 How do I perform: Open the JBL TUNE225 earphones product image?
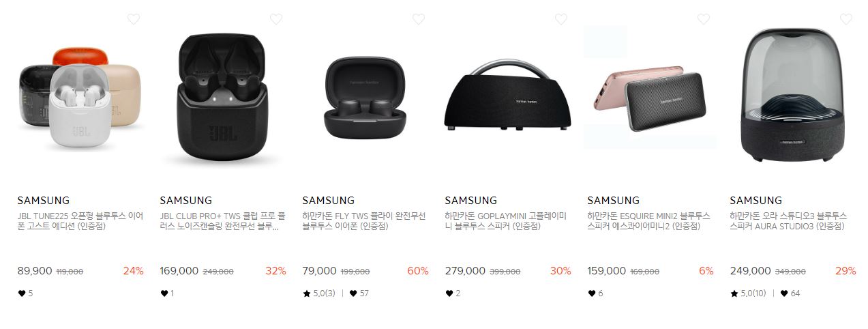click(x=80, y=96)
